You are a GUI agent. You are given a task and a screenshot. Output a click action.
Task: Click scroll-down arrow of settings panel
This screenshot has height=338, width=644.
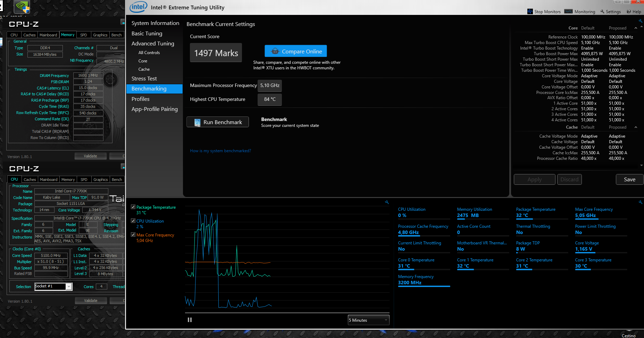641,165
